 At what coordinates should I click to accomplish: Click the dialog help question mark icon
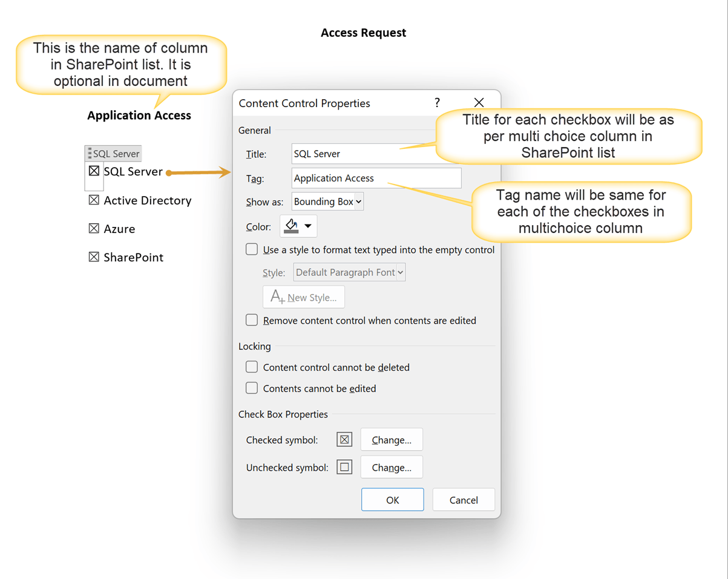click(x=437, y=103)
